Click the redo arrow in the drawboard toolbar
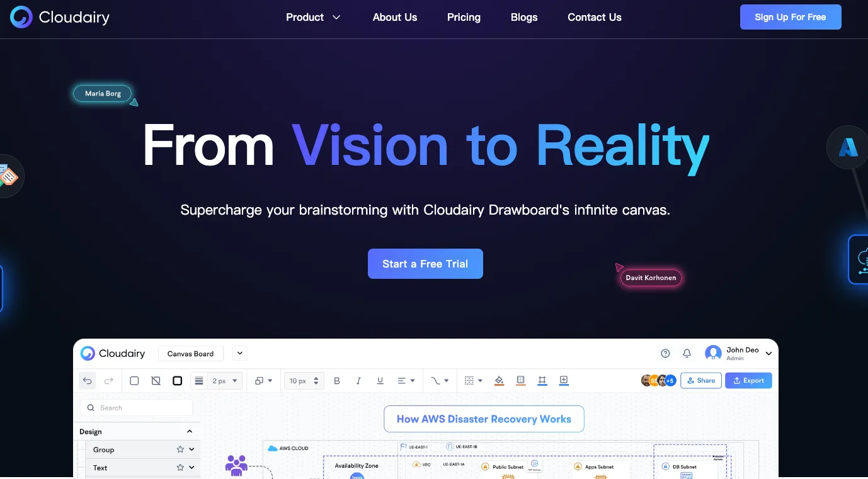The height and width of the screenshot is (479, 868). pos(108,381)
